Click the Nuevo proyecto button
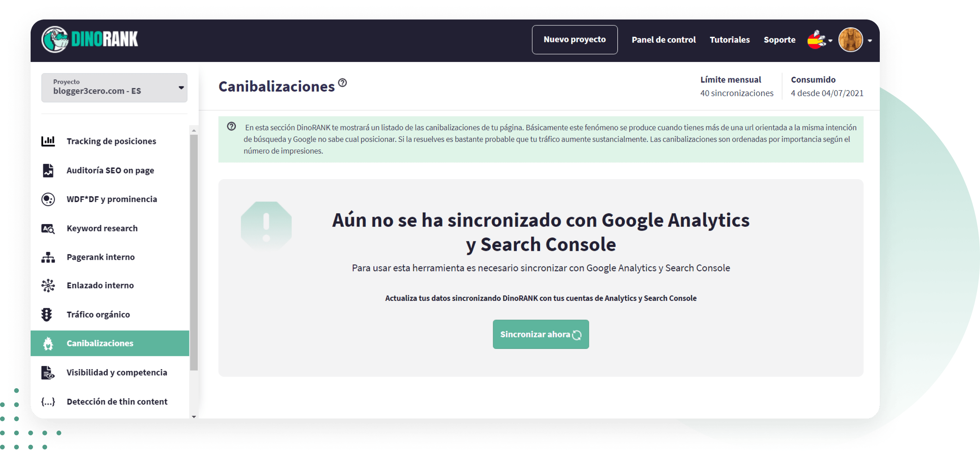Screen dimensions: 980x455 coord(575,40)
